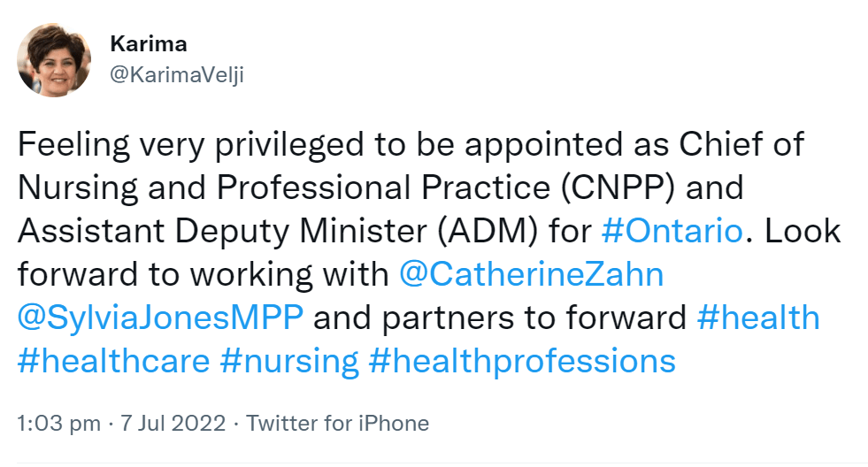Click Karima's profile avatar photo

click(x=54, y=60)
